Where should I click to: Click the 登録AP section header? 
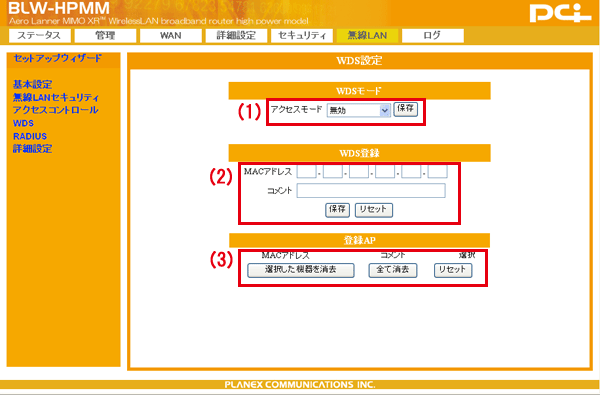pyautogui.click(x=359, y=240)
